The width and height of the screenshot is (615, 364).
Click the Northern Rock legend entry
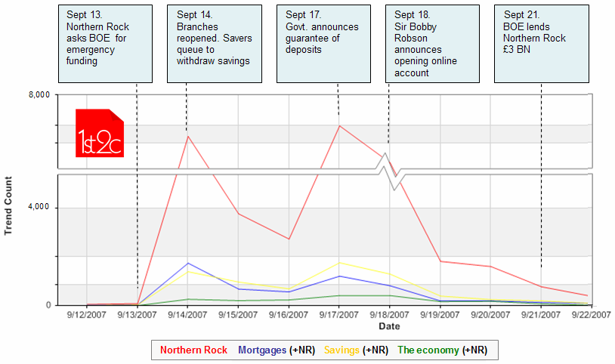(193, 350)
